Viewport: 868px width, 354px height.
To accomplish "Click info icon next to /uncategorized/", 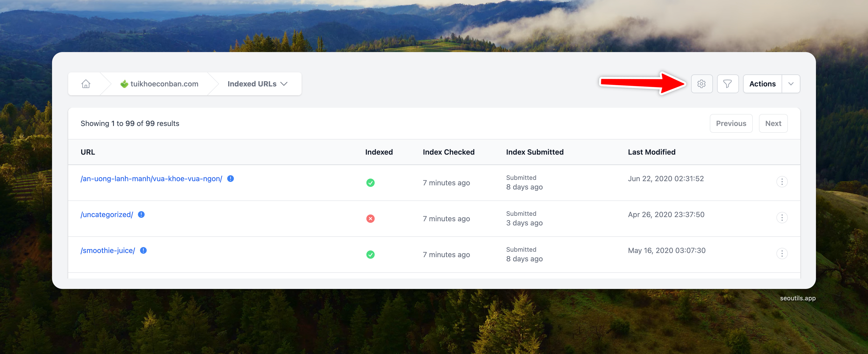I will (x=141, y=214).
